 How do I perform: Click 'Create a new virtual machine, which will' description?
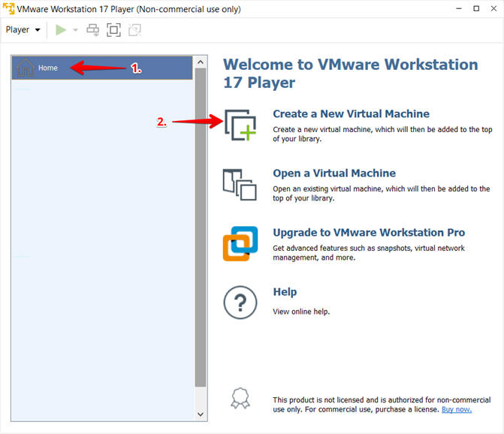click(382, 134)
